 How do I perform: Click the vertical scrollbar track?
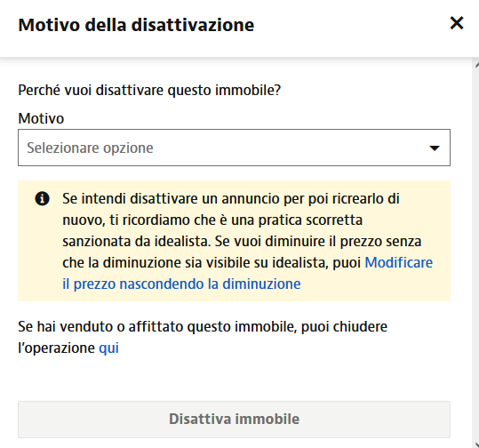coord(476,253)
